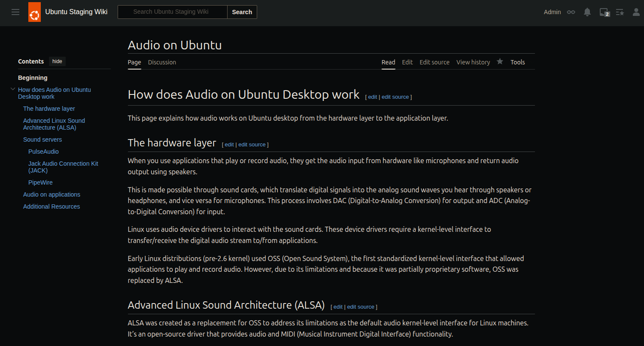Switch to the Discussion tab

(x=162, y=62)
